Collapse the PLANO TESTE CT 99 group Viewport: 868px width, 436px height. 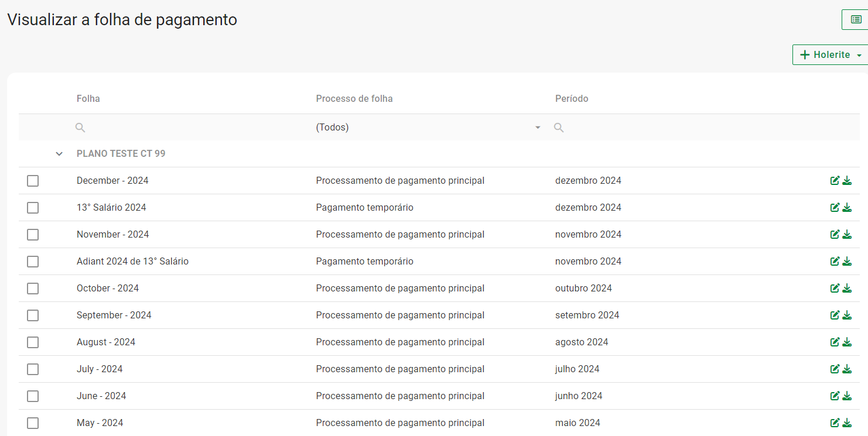59,154
